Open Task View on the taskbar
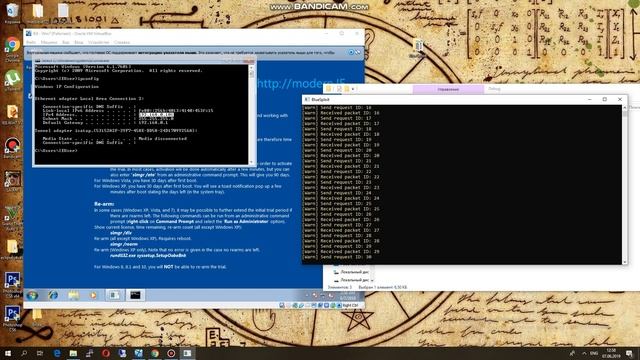The height and width of the screenshot is (360, 640). point(40,353)
